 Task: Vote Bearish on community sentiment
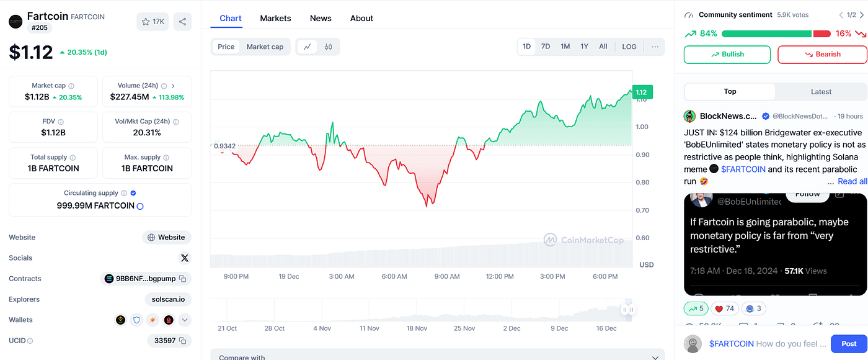(823, 55)
